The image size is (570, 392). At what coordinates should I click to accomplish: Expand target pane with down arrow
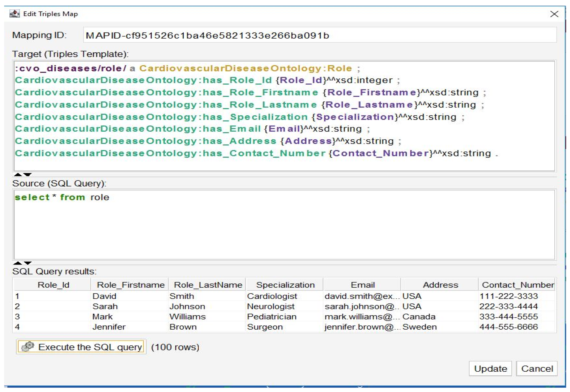(x=28, y=175)
